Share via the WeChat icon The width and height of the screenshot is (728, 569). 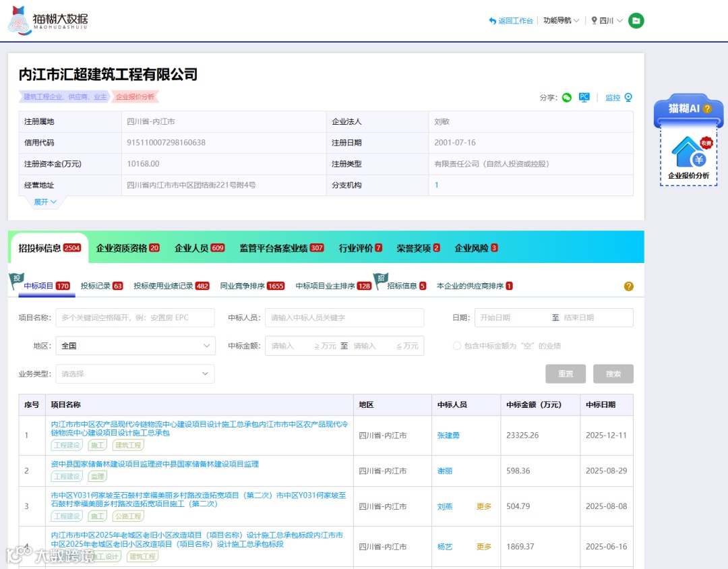pyautogui.click(x=566, y=98)
